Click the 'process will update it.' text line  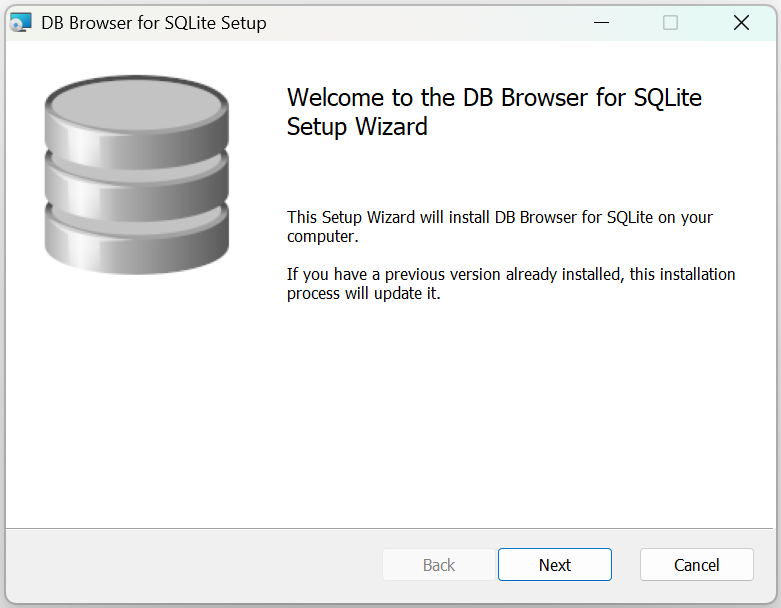pos(364,293)
